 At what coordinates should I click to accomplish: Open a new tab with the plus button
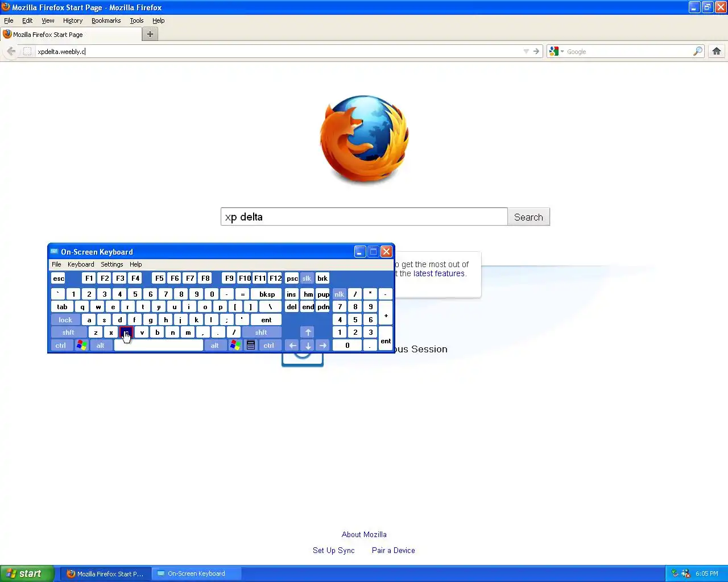(x=150, y=34)
